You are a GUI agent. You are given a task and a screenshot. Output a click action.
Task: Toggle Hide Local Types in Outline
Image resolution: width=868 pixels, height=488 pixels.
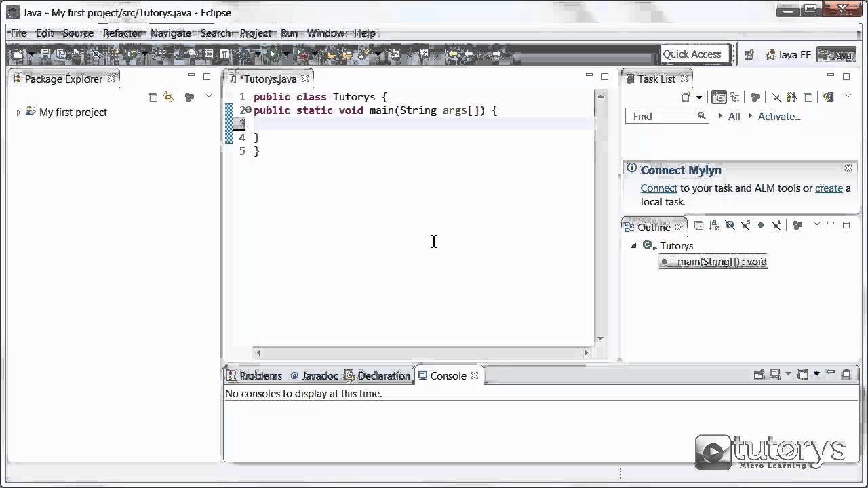(776, 225)
